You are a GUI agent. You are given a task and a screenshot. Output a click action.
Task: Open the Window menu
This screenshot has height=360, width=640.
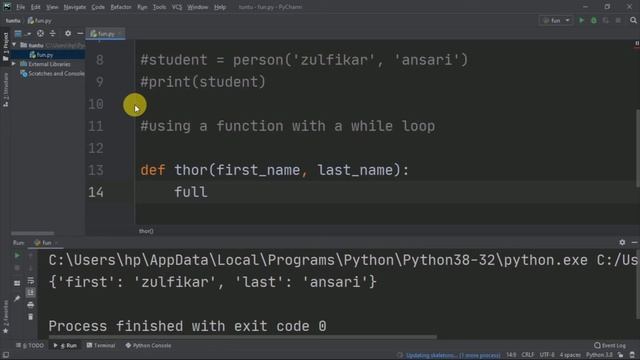(x=198, y=7)
